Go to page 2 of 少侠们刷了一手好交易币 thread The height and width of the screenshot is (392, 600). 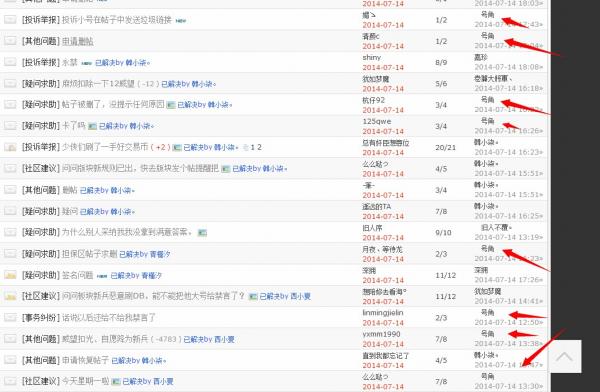click(259, 147)
